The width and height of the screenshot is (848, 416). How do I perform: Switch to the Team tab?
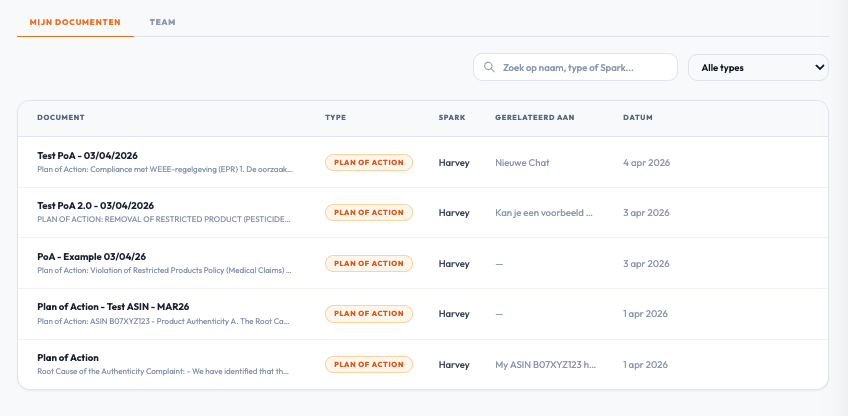[x=162, y=21]
